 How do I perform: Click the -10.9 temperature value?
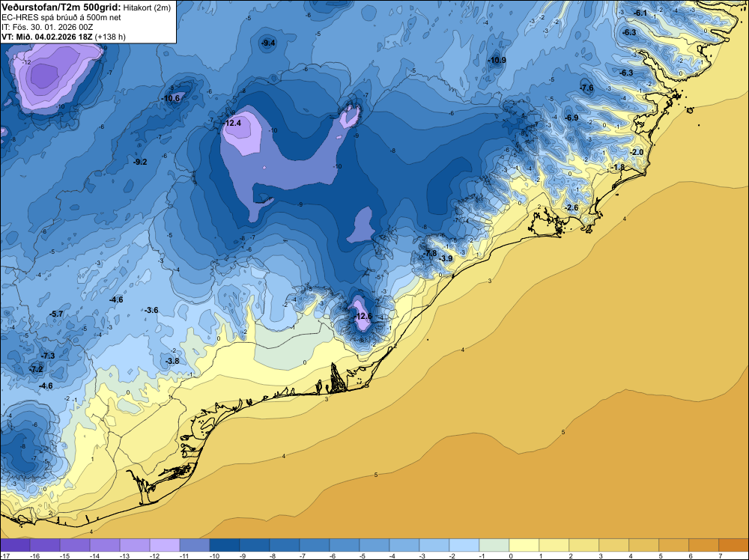tap(497, 60)
